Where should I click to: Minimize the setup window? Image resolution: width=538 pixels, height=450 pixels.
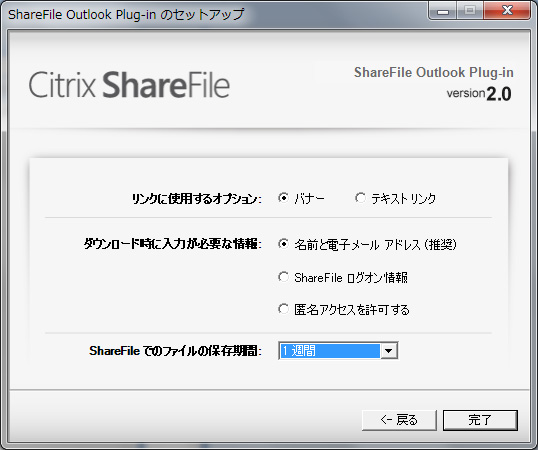[443, 11]
